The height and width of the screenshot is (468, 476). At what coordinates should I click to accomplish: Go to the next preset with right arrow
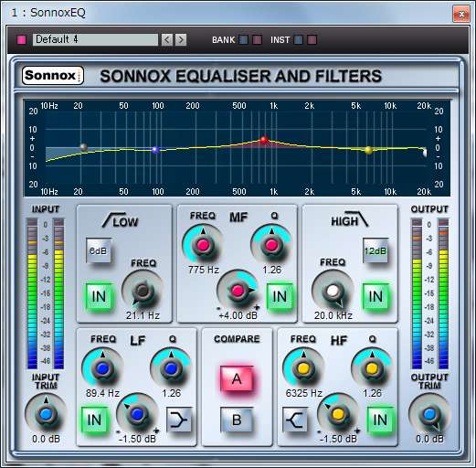(x=181, y=39)
